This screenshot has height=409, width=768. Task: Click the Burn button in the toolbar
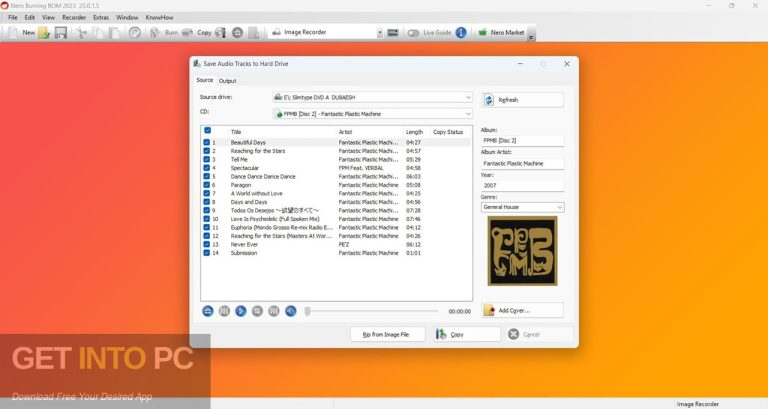click(164, 32)
